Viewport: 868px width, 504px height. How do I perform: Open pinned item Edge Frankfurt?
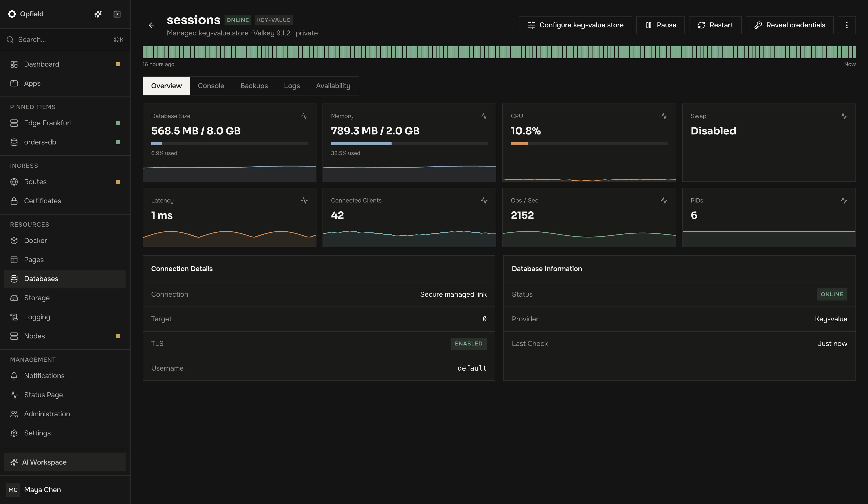(65, 123)
